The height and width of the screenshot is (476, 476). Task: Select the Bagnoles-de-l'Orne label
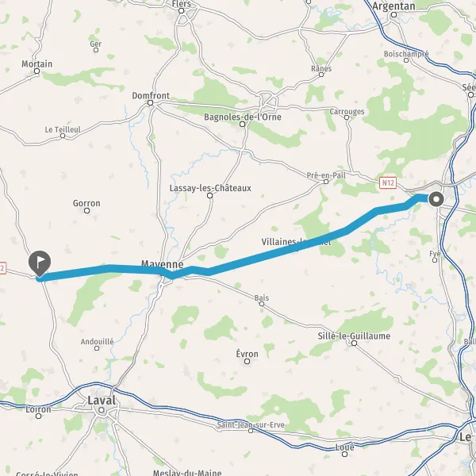[x=242, y=117]
